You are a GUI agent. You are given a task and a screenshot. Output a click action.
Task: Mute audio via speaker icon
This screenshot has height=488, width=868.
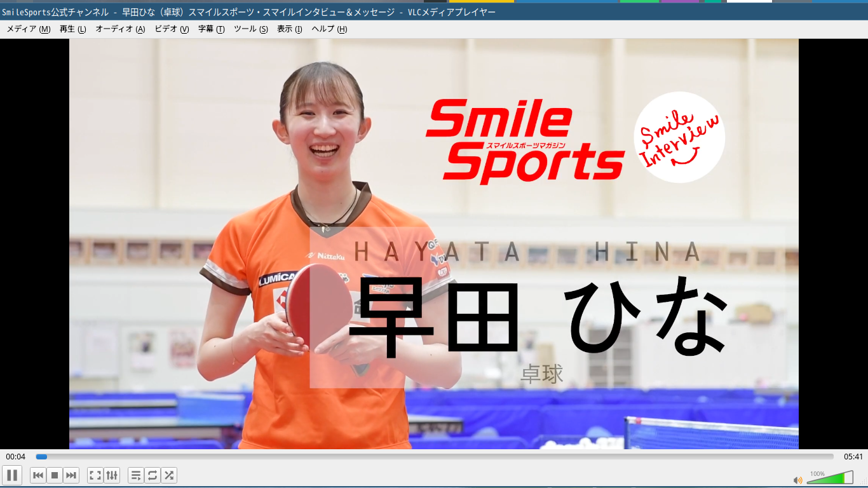pos(797,480)
